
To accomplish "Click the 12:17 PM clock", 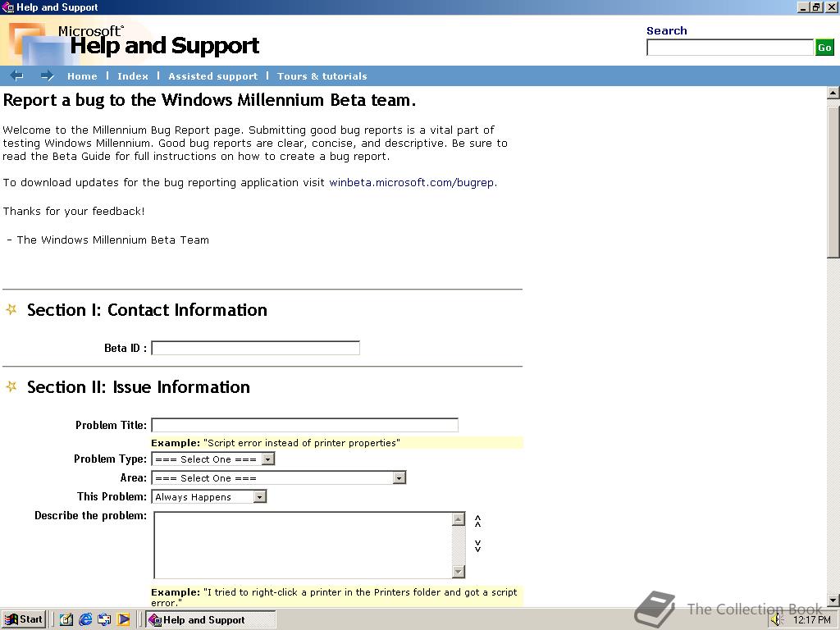I will pyautogui.click(x=811, y=620).
